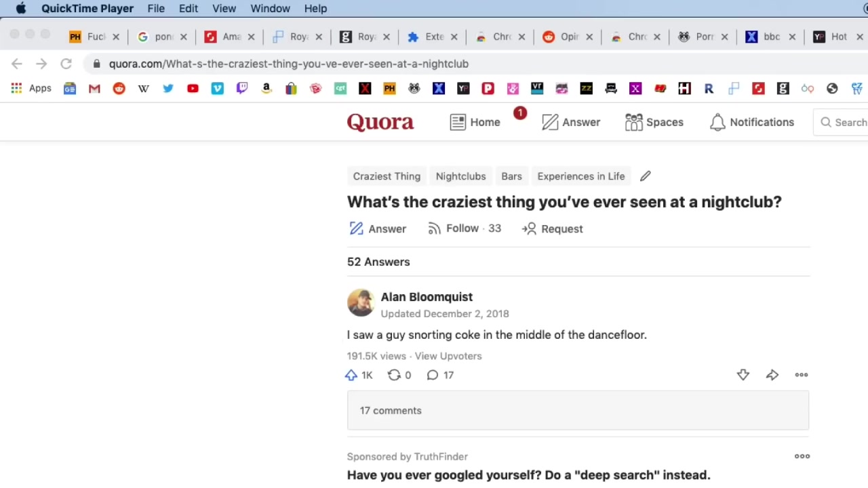Open the Experiences in Life topic

coord(581,176)
